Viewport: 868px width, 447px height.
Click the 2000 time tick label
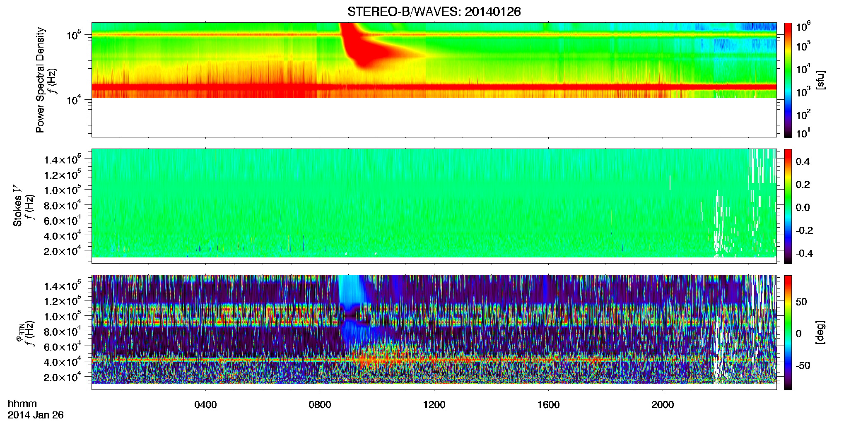[x=663, y=405]
